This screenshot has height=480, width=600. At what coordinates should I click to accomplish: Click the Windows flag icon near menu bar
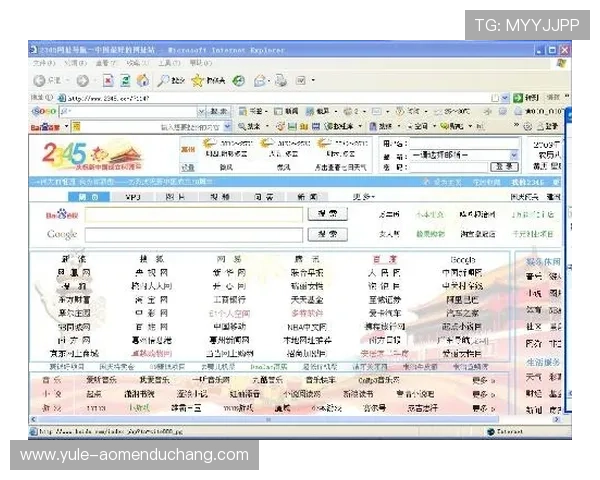[x=561, y=64]
